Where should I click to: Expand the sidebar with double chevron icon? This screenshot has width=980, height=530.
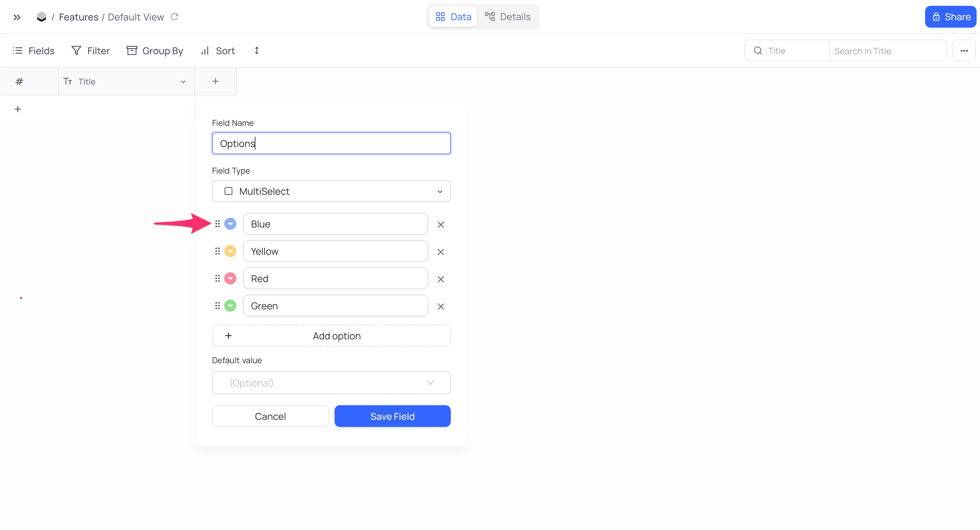pos(17,17)
